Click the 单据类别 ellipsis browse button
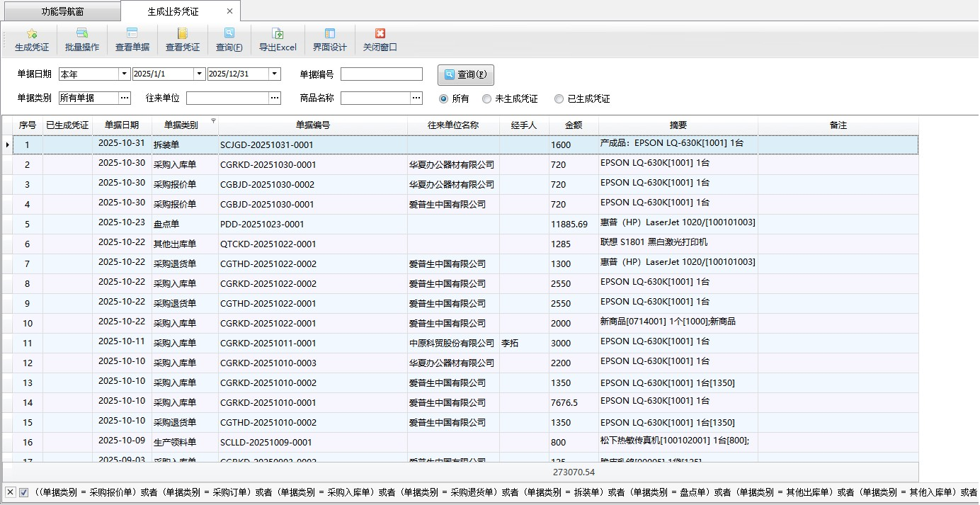The width and height of the screenshot is (980, 505). (125, 98)
